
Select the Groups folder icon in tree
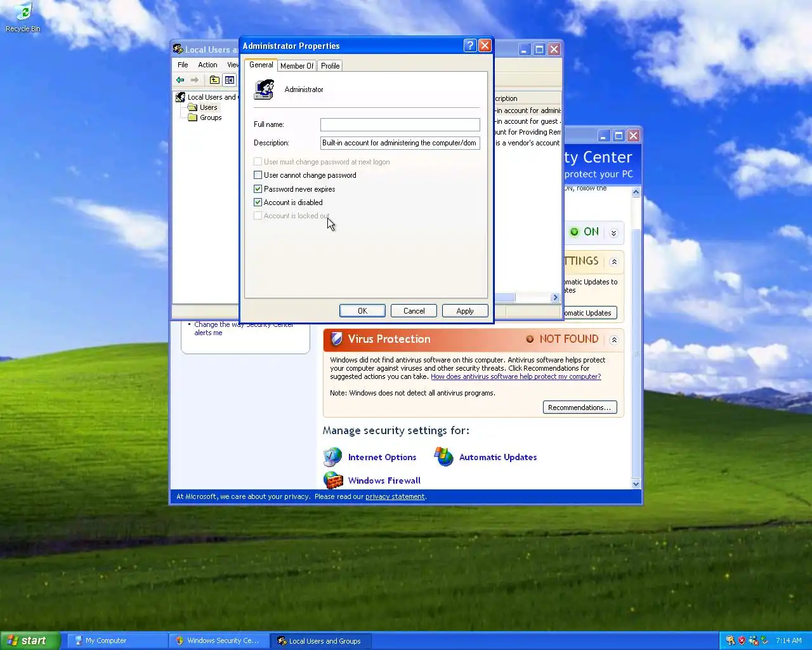click(x=192, y=117)
